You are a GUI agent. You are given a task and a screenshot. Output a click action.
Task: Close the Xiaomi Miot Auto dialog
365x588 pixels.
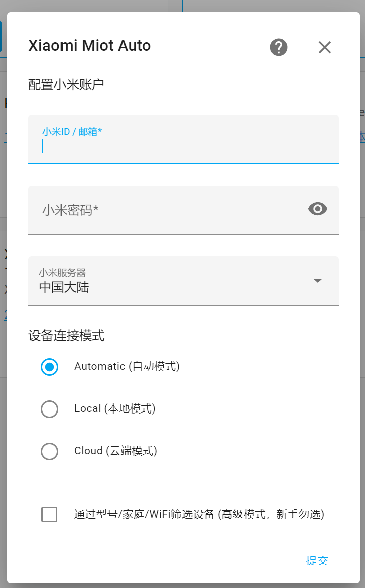[x=324, y=47]
